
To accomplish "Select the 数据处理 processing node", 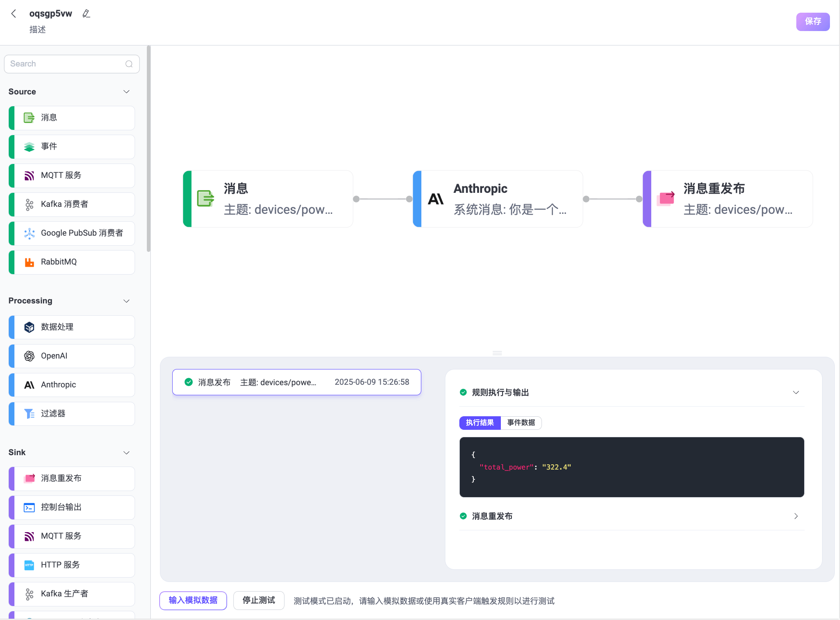I will (x=56, y=327).
